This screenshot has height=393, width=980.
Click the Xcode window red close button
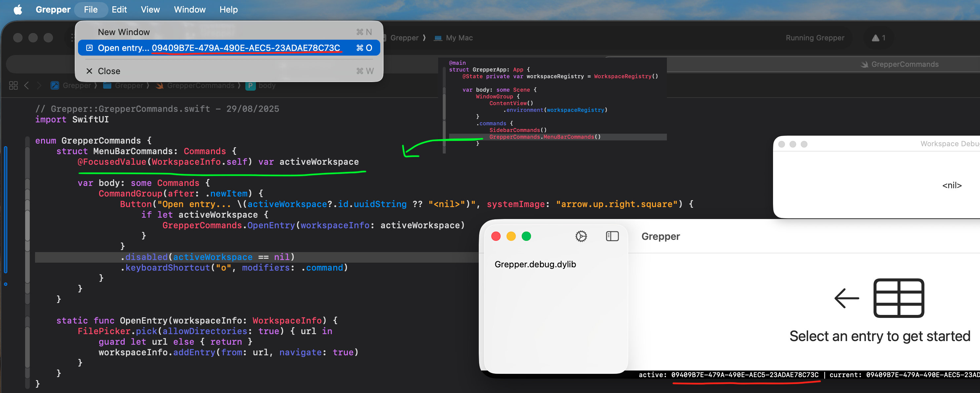coord(18,38)
